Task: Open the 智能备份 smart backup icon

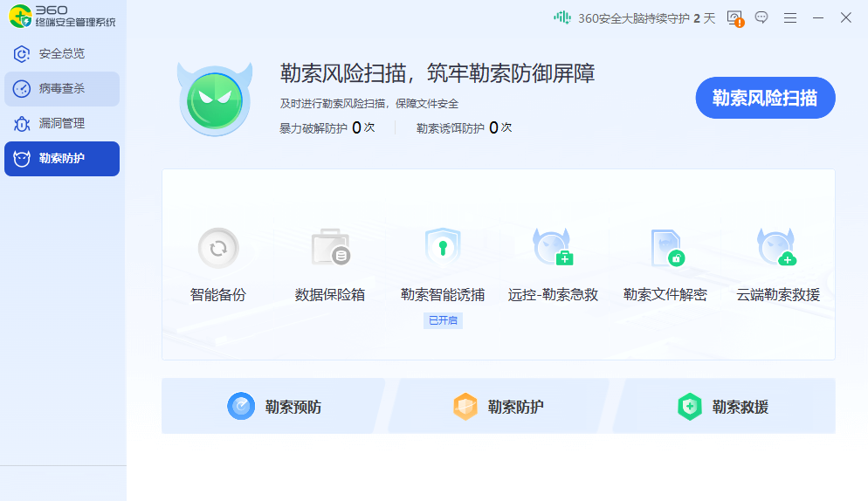Action: 218,249
